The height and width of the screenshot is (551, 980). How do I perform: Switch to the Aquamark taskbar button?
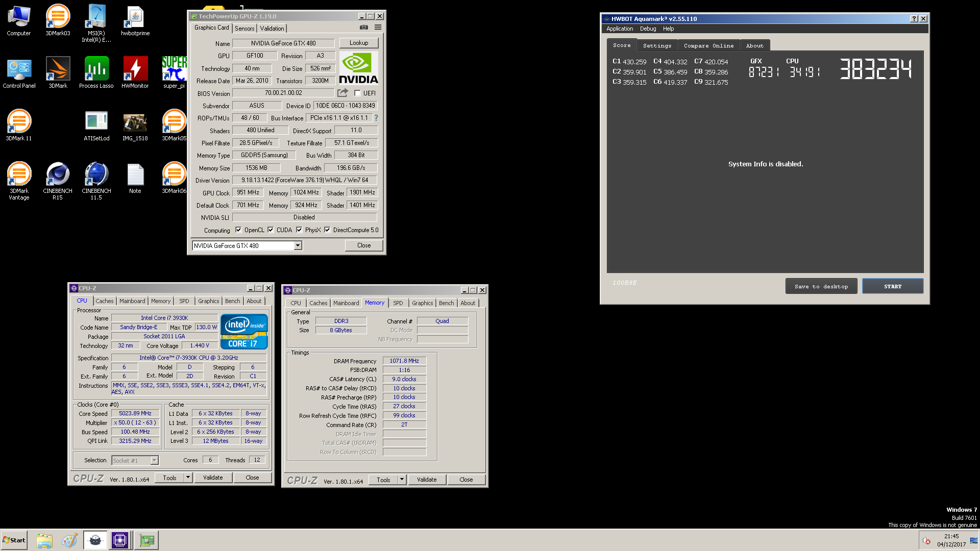click(x=95, y=540)
